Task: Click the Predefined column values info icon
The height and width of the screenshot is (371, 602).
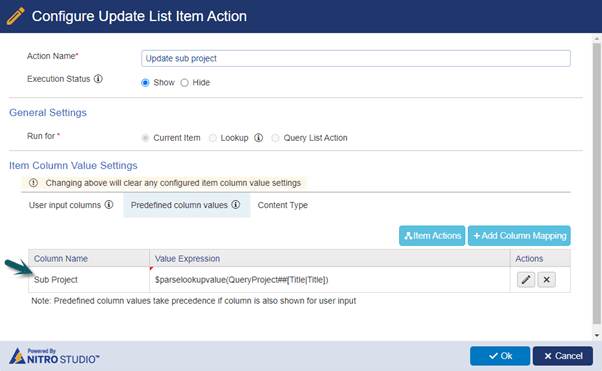Action: pos(236,205)
